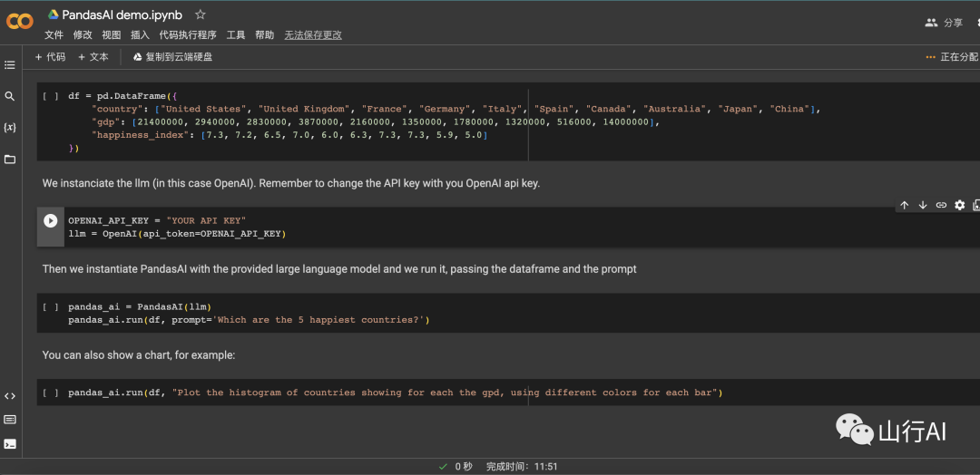
Task: Open the 文件 menu
Action: coord(54,35)
